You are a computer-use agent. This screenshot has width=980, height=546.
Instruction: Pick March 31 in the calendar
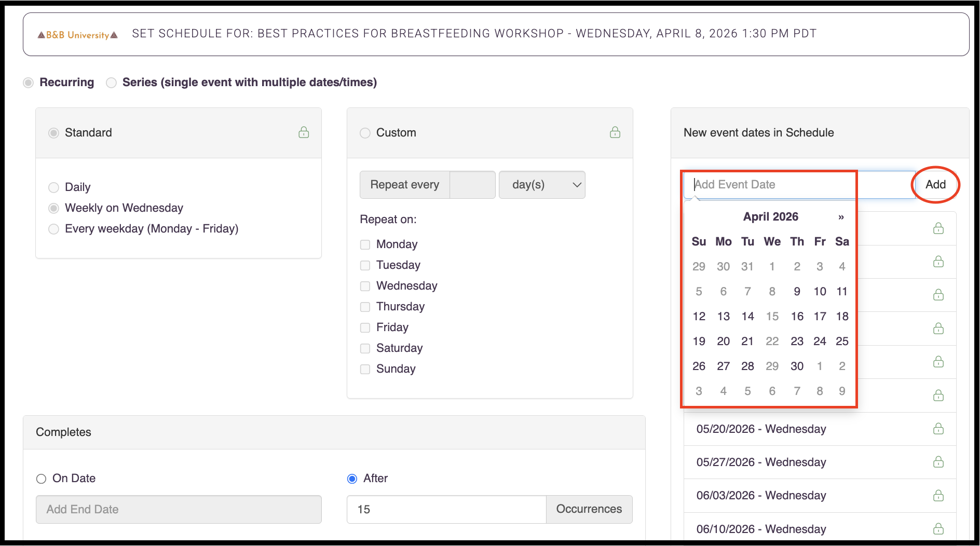tap(747, 266)
